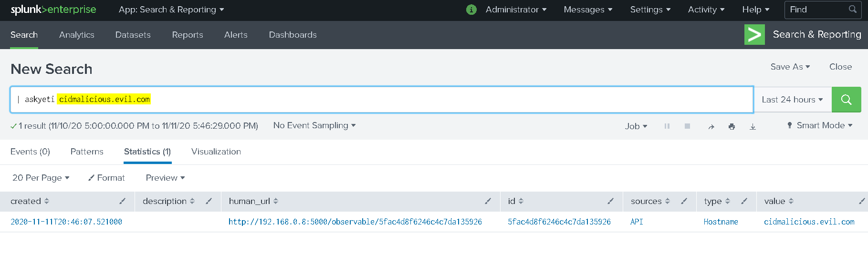Go to the Analytics nav tab

[77, 35]
